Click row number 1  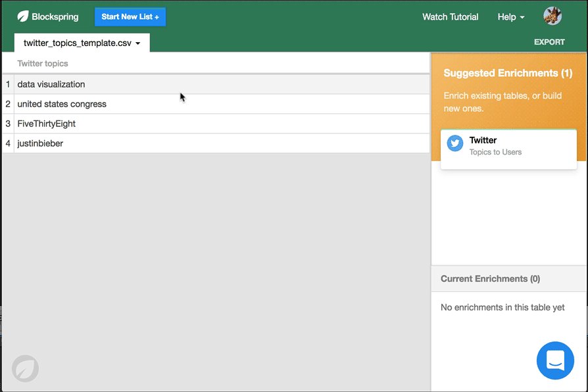tap(8, 84)
